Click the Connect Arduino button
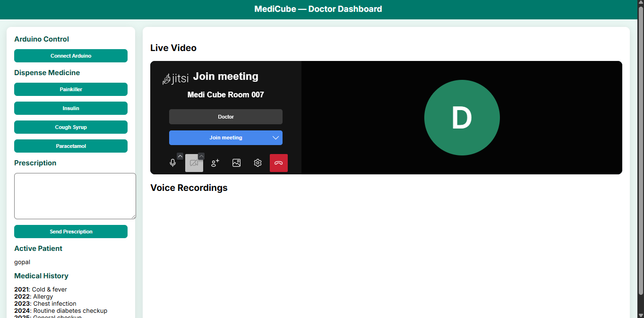Screen dimensions: 644x318 tap(71, 56)
